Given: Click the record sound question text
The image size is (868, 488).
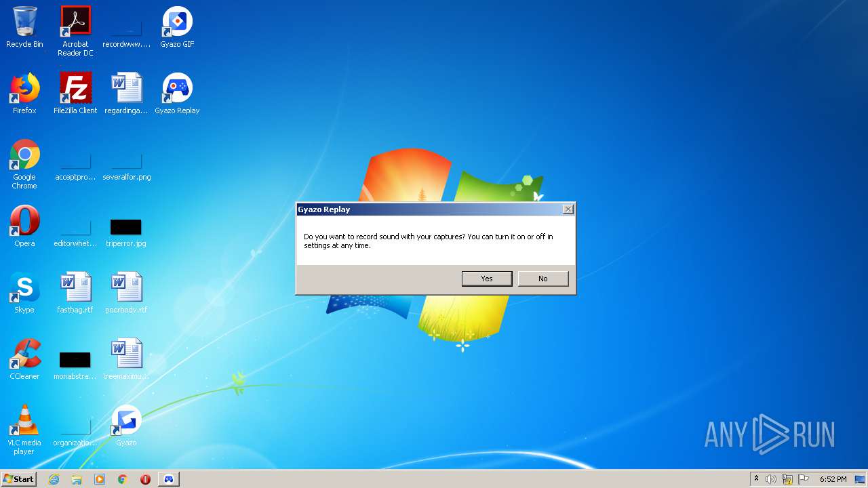Looking at the screenshot, I should click(x=429, y=241).
